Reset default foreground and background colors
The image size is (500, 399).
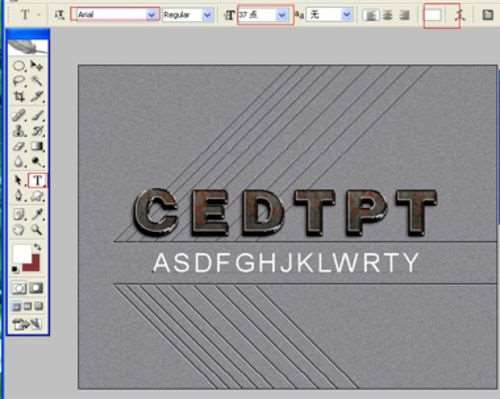15,269
